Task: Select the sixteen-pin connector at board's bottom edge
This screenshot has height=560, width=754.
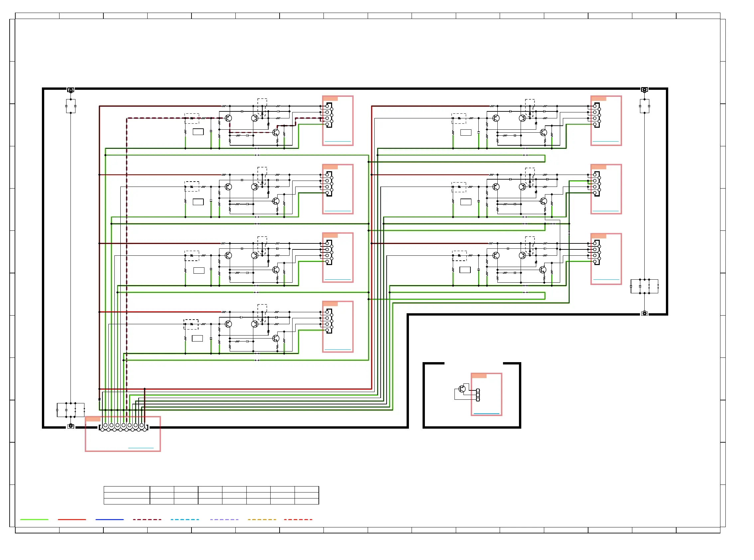Action: point(123,427)
